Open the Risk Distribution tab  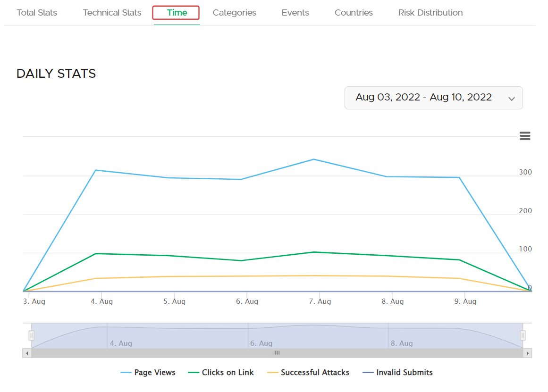(x=430, y=13)
